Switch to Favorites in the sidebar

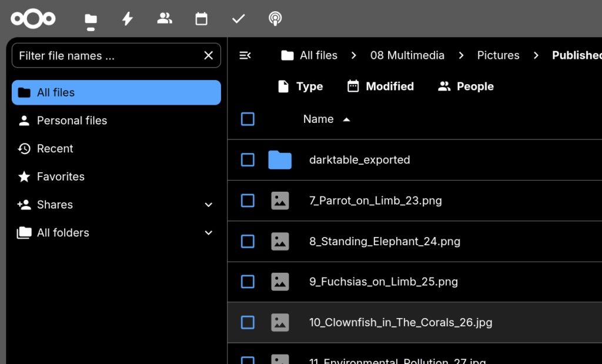(x=61, y=176)
